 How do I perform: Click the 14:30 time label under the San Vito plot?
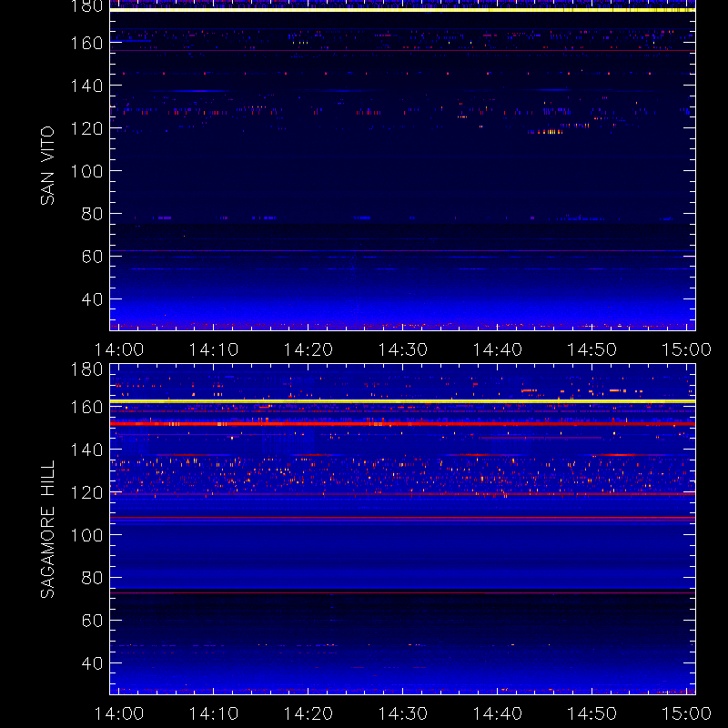click(403, 349)
